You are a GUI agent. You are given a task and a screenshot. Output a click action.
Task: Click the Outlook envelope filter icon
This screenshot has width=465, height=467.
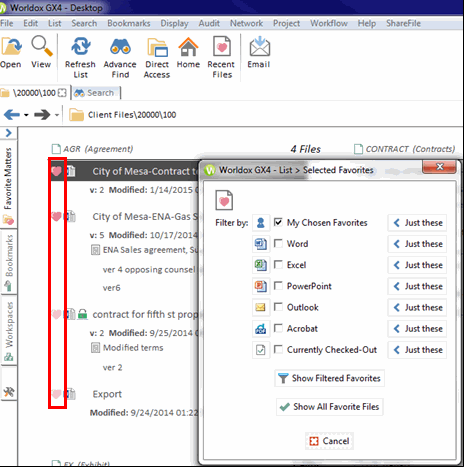point(261,307)
